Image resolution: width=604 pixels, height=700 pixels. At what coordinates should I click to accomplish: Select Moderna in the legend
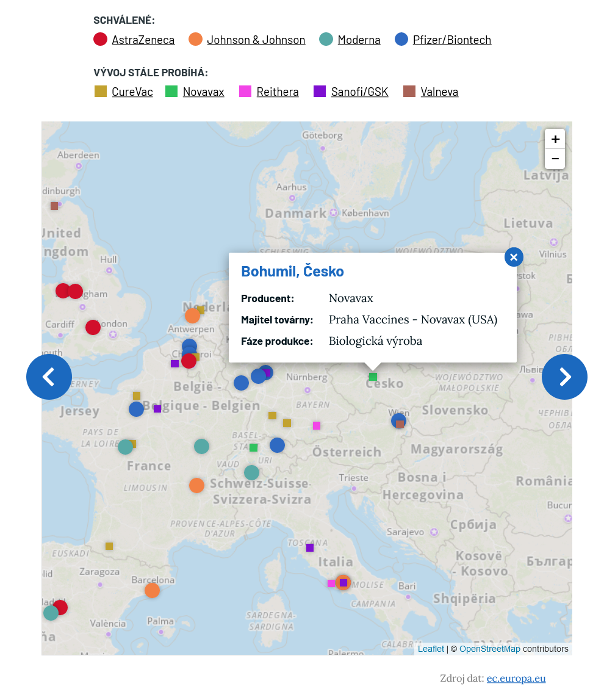(359, 40)
